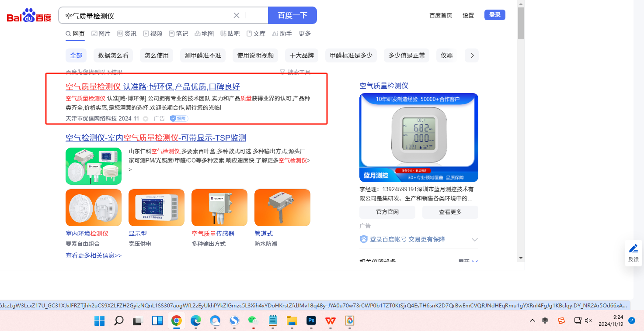The image size is (644, 331).
Task: Open the 蓝月测控 air monitor ad image
Action: 419,138
